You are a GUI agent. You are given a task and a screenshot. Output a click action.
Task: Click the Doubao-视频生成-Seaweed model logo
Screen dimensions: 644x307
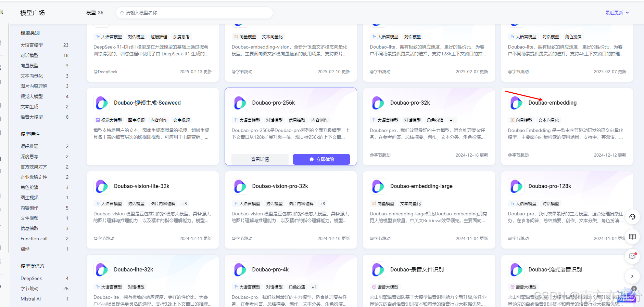point(102,103)
